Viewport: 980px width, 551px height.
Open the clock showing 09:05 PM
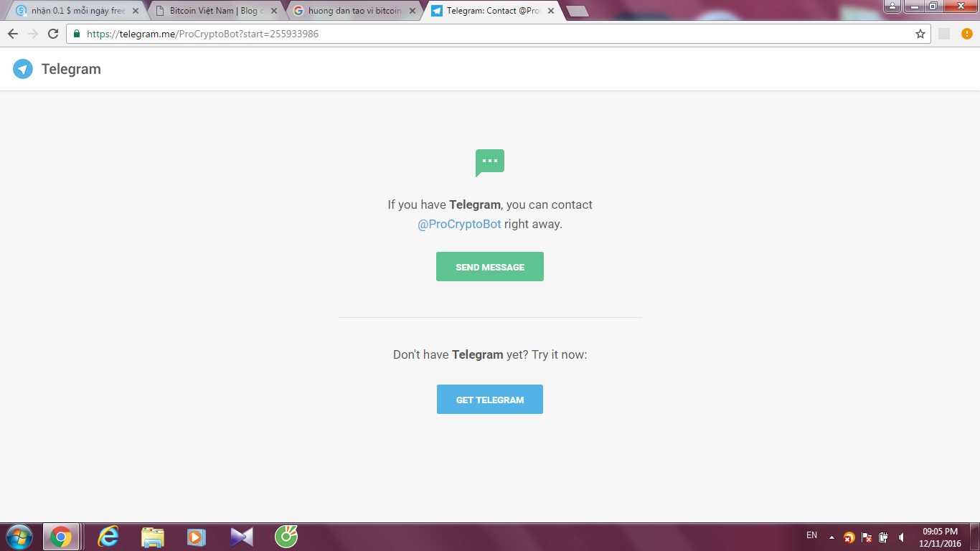(940, 537)
